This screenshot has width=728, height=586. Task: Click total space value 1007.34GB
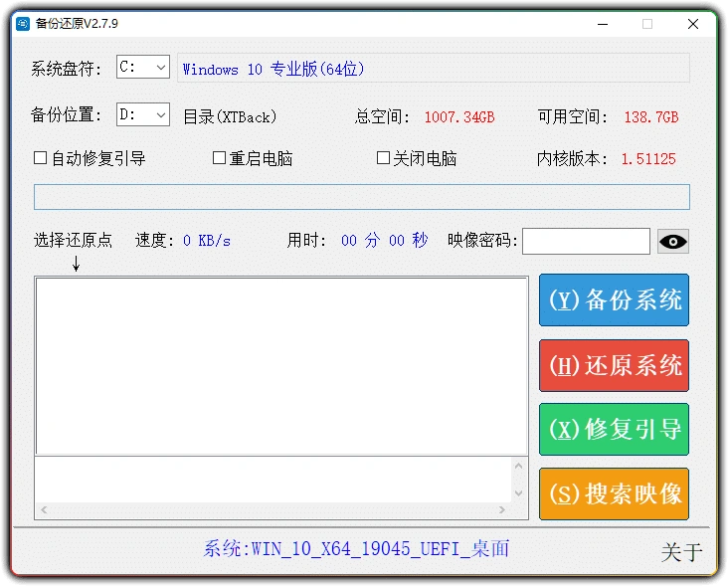point(459,117)
